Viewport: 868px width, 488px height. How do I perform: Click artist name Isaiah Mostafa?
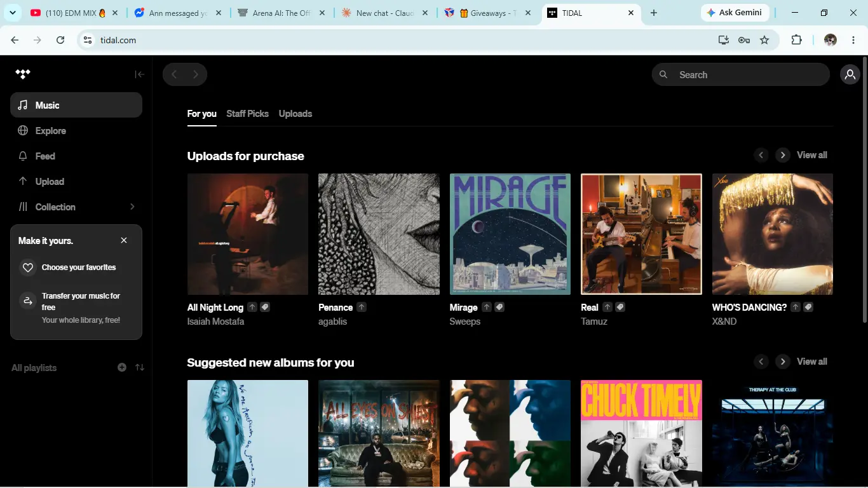click(x=215, y=322)
